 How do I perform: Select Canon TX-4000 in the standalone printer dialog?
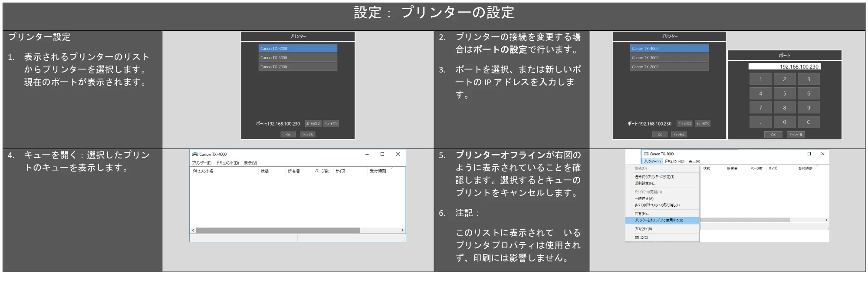[298, 48]
